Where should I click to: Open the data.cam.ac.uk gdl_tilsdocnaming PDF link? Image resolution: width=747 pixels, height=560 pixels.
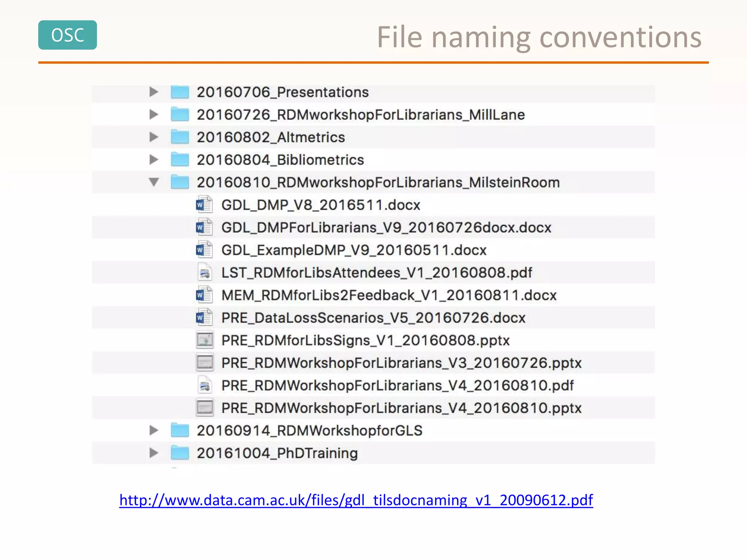pyautogui.click(x=356, y=500)
